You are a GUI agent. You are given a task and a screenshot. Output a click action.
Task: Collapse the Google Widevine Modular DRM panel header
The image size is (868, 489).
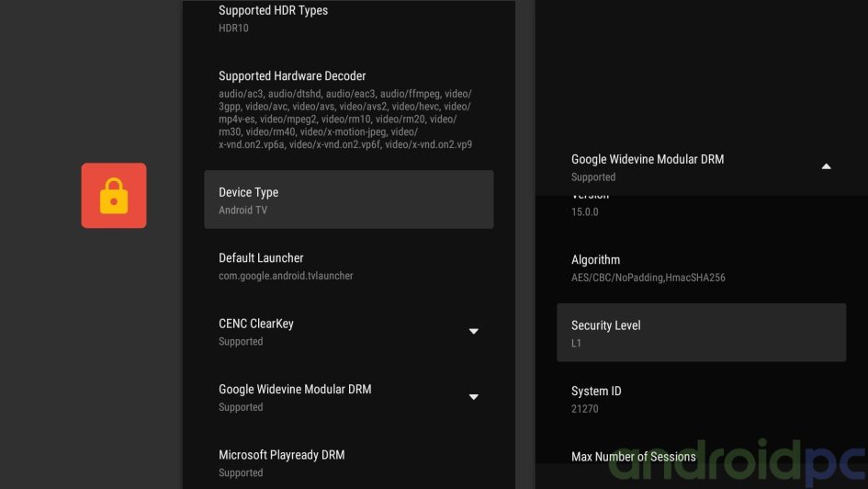[825, 166]
